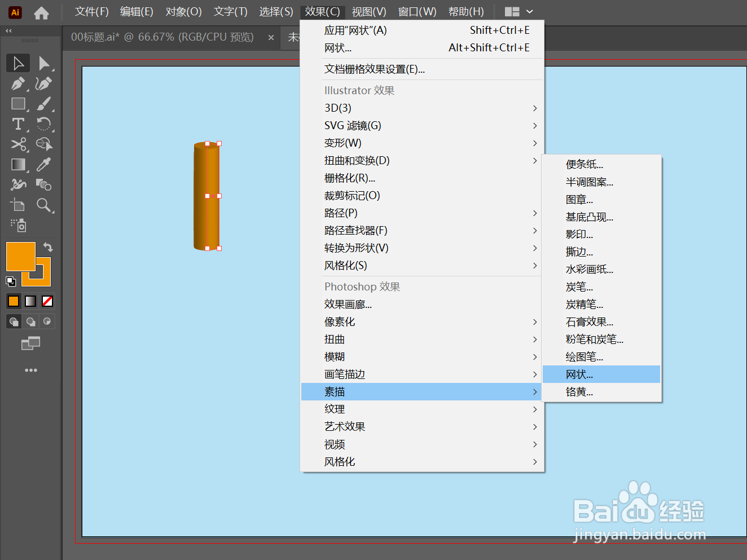Expand the 扭曲和变换(D) submenu
747x560 pixels.
click(357, 160)
